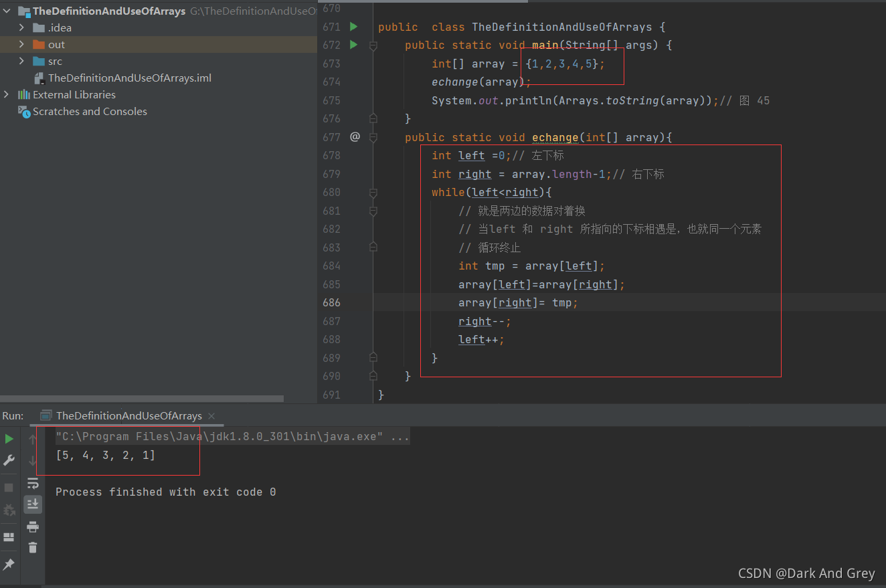Fold the comment block at line 681
886x588 pixels.
373,211
